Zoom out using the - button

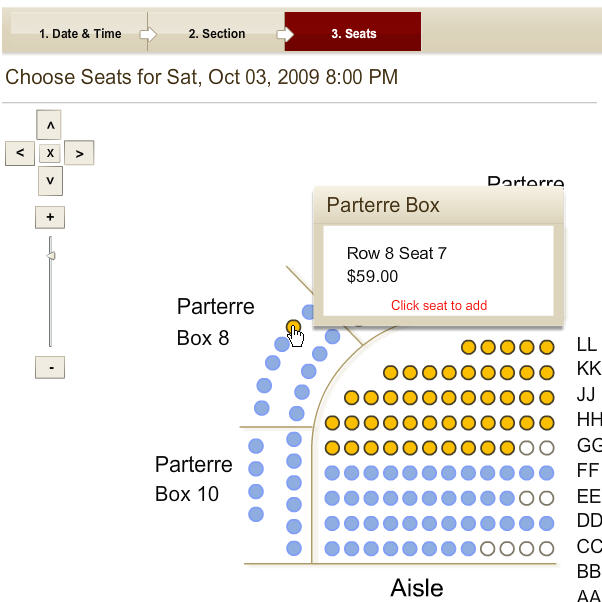pyautogui.click(x=50, y=367)
